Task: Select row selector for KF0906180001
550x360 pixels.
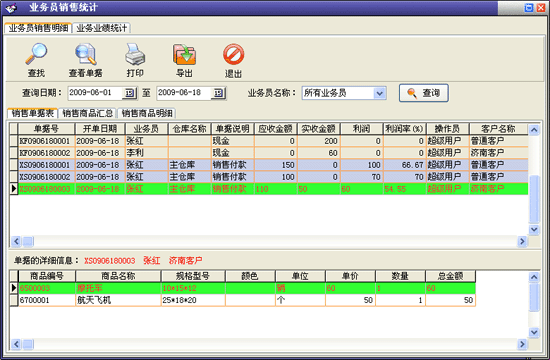Action: click(14, 141)
